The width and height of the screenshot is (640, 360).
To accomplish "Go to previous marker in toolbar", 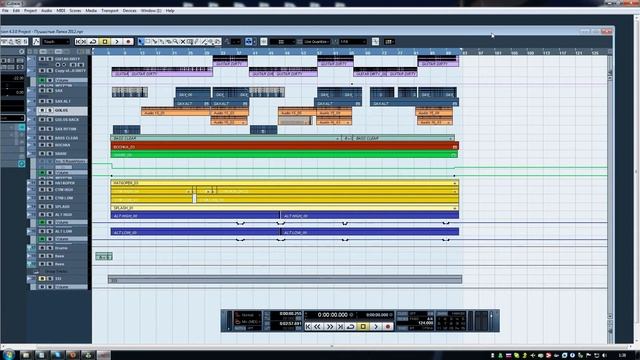I will point(79,42).
